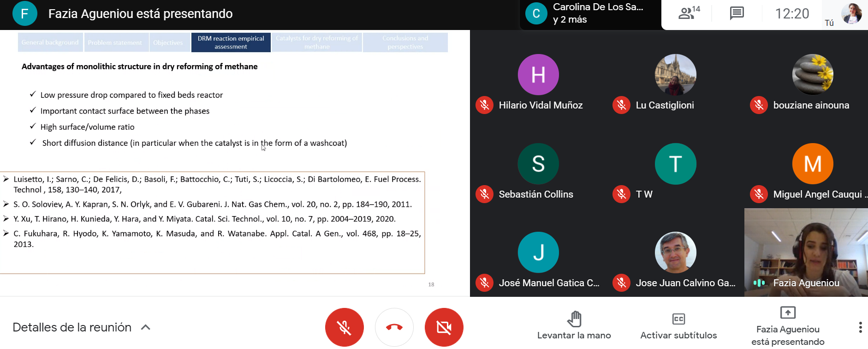Click muted mic icon for T W

622,194
